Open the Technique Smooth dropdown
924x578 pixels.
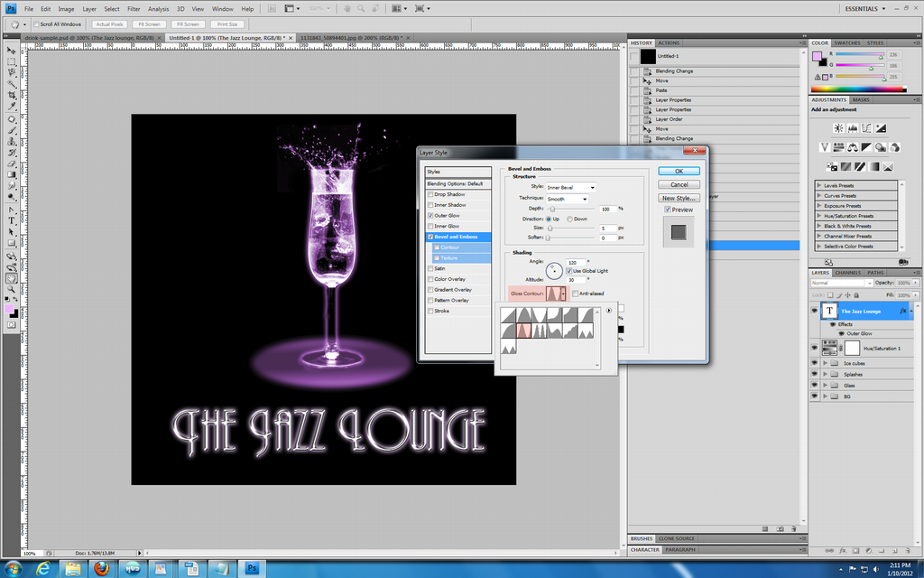click(567, 200)
